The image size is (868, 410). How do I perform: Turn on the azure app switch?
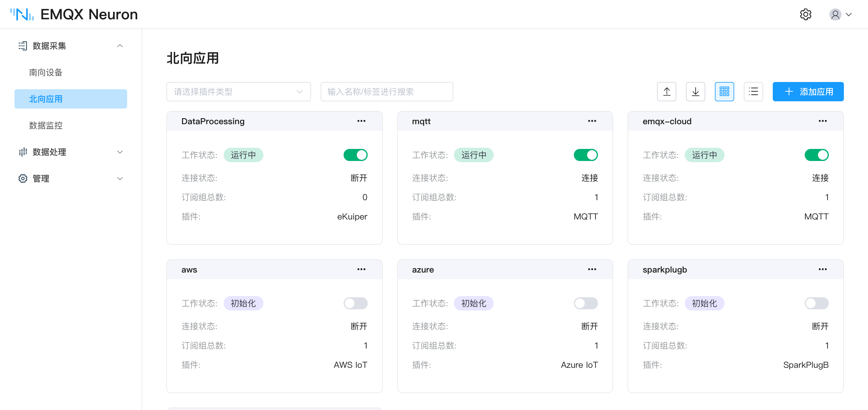click(586, 304)
